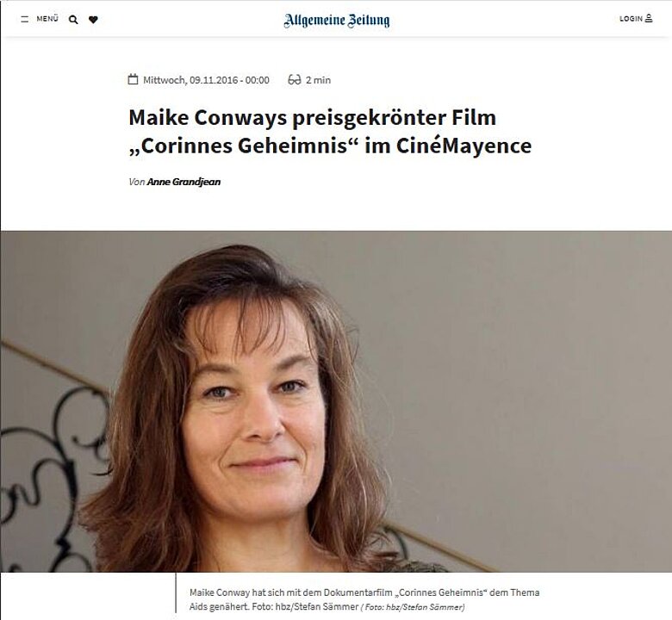The image size is (672, 620).
Task: Click the MENÜ label
Action: pos(47,19)
